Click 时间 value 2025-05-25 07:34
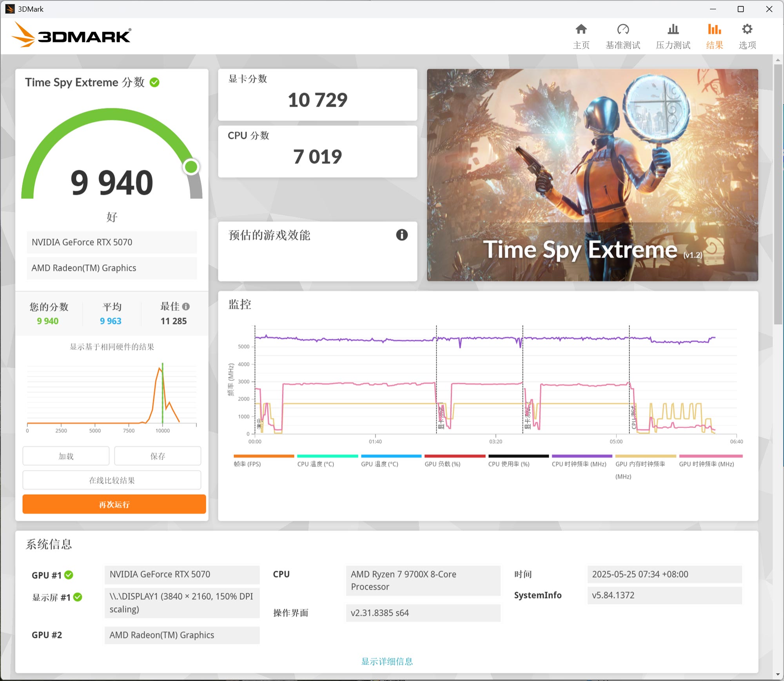Image resolution: width=784 pixels, height=681 pixels. coord(664,574)
